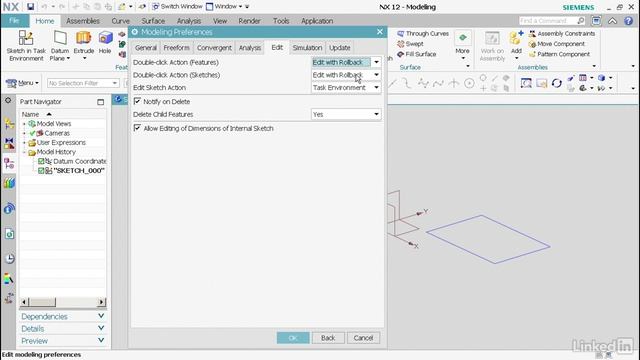Click the Save icon in title bar
This screenshot has height=360, width=640.
click(x=30, y=7)
